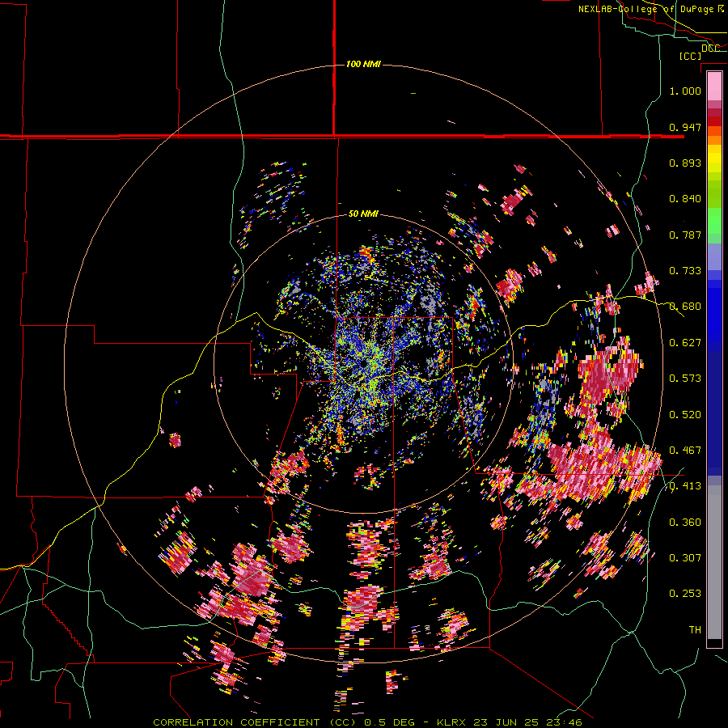Click the TH label at scale bottom
This screenshot has height=728, width=728.
[695, 630]
